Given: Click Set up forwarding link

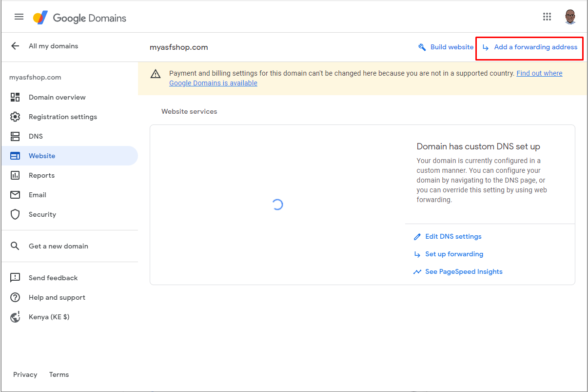Looking at the screenshot, I should (x=454, y=254).
